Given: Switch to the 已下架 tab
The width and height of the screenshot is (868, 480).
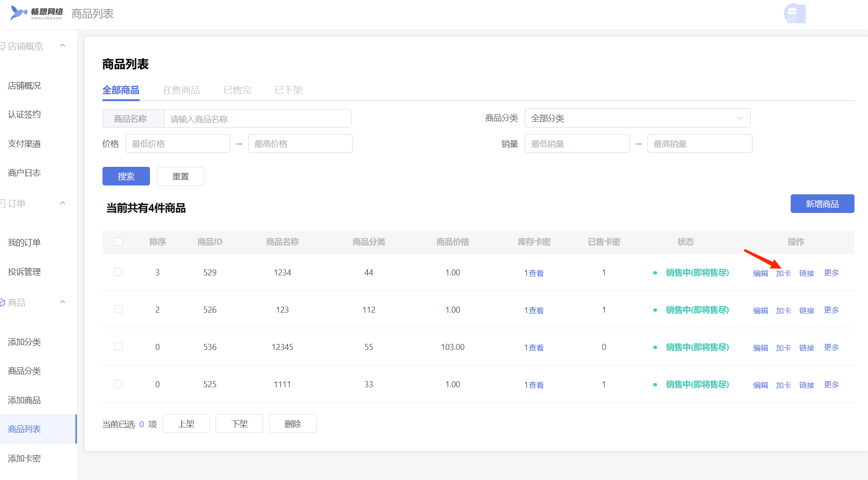Looking at the screenshot, I should (289, 90).
